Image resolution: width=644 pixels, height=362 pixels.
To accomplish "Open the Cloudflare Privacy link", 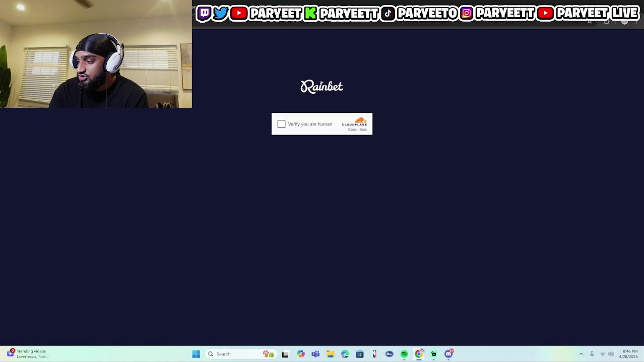I will pyautogui.click(x=352, y=129).
